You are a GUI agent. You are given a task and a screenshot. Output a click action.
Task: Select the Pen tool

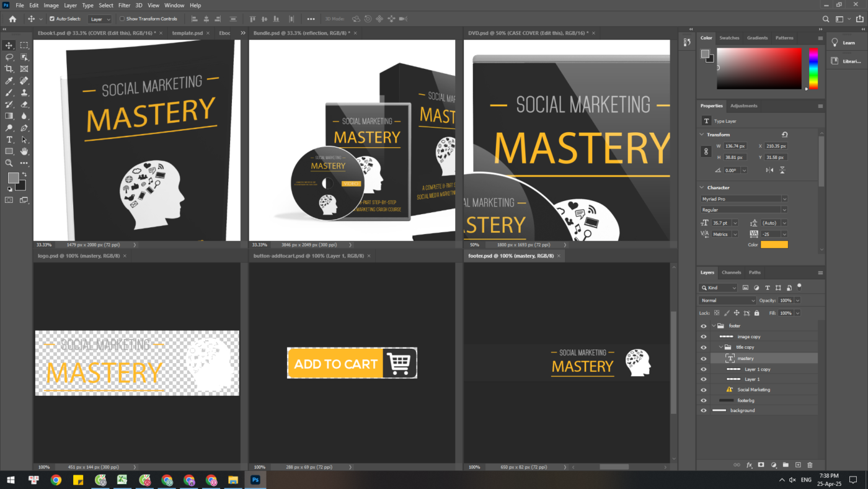coord(24,128)
